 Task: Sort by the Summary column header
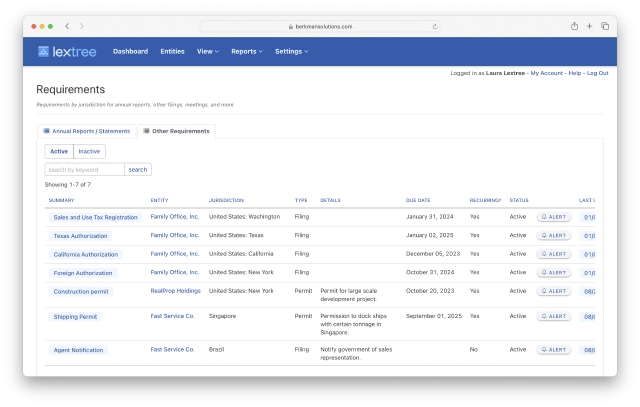coord(61,200)
